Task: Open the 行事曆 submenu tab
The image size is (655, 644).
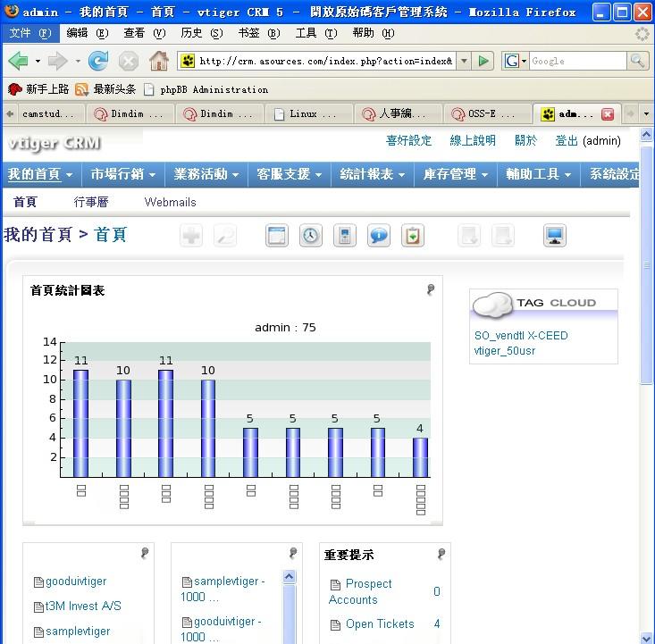Action: tap(91, 202)
